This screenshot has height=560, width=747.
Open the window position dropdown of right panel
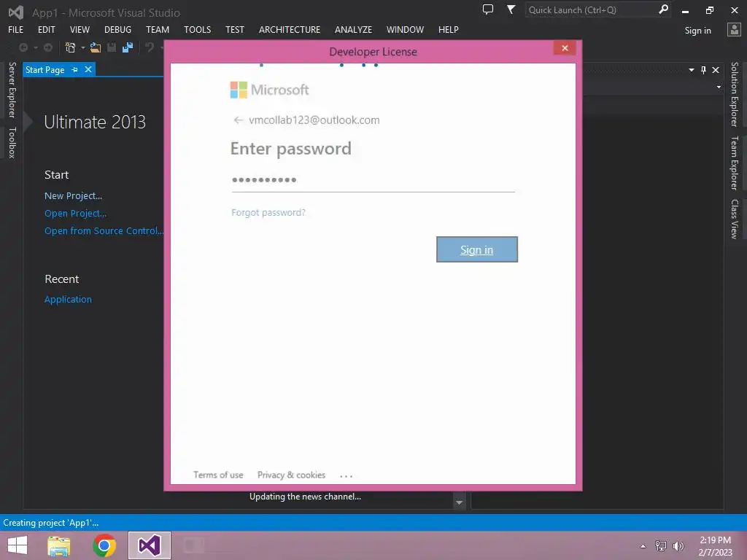pyautogui.click(x=692, y=70)
